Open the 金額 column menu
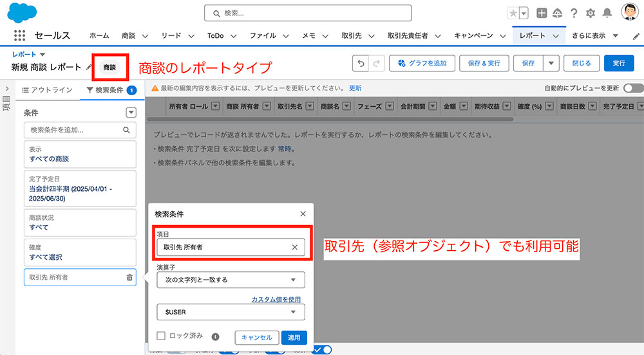 click(464, 106)
